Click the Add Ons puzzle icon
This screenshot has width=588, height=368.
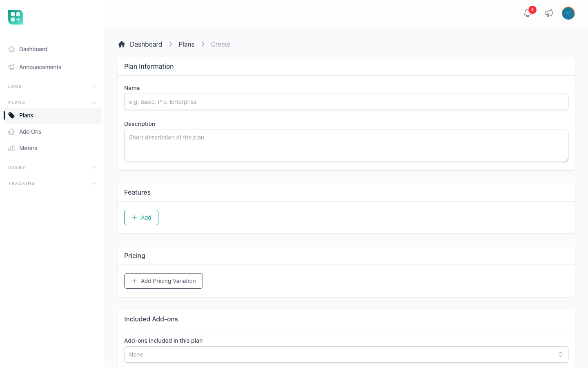(11, 132)
